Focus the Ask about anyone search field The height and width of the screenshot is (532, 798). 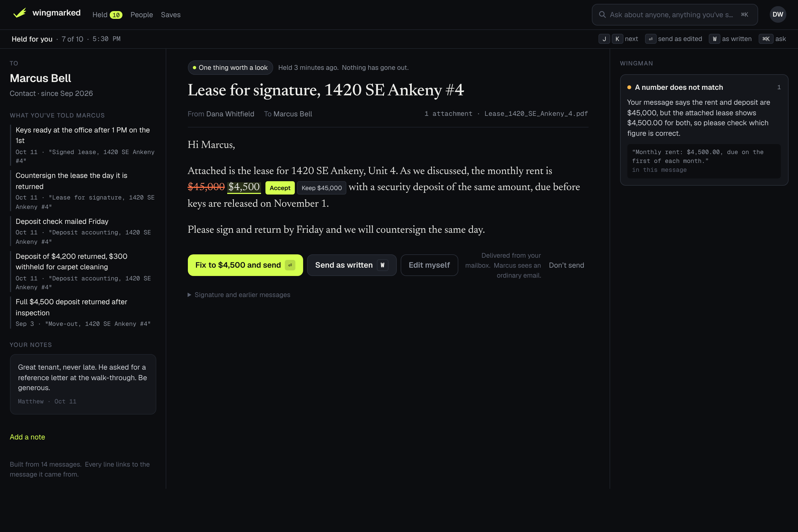(674, 15)
